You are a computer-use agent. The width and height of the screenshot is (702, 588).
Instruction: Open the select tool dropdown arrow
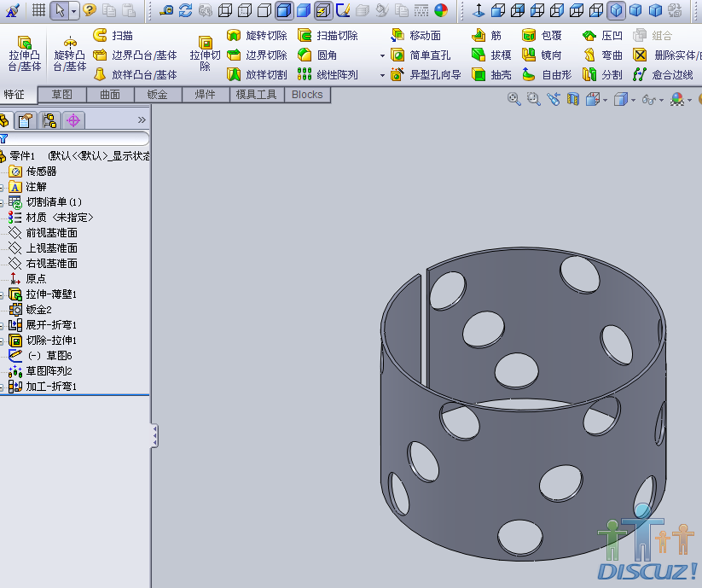74,10
